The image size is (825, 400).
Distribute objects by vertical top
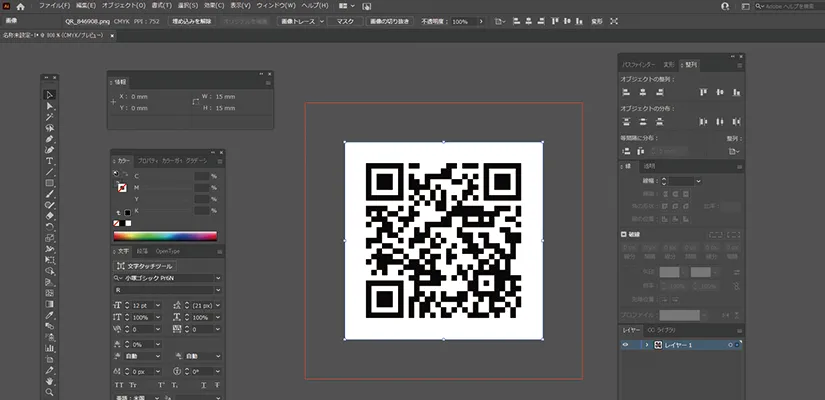(x=626, y=122)
